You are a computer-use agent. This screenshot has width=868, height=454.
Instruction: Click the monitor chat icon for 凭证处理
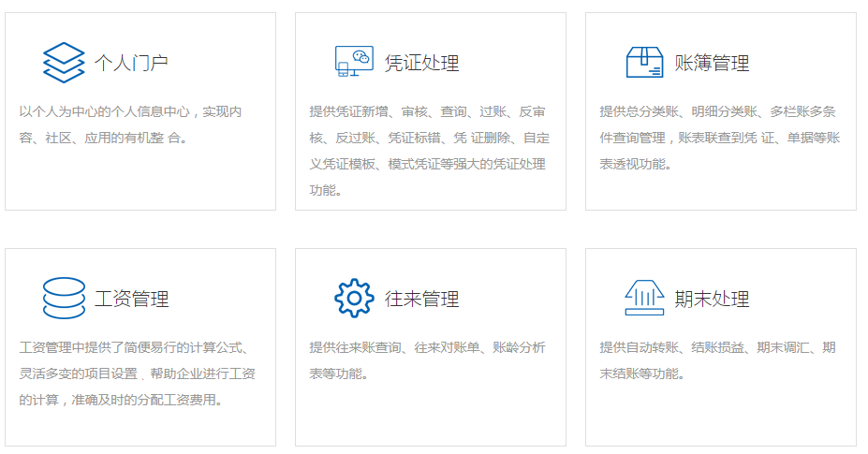pyautogui.click(x=354, y=63)
